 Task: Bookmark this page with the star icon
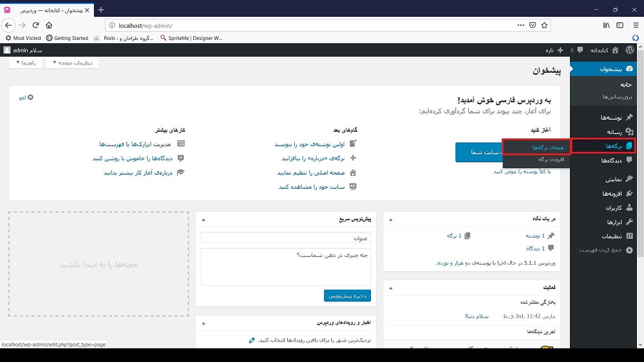tap(544, 26)
